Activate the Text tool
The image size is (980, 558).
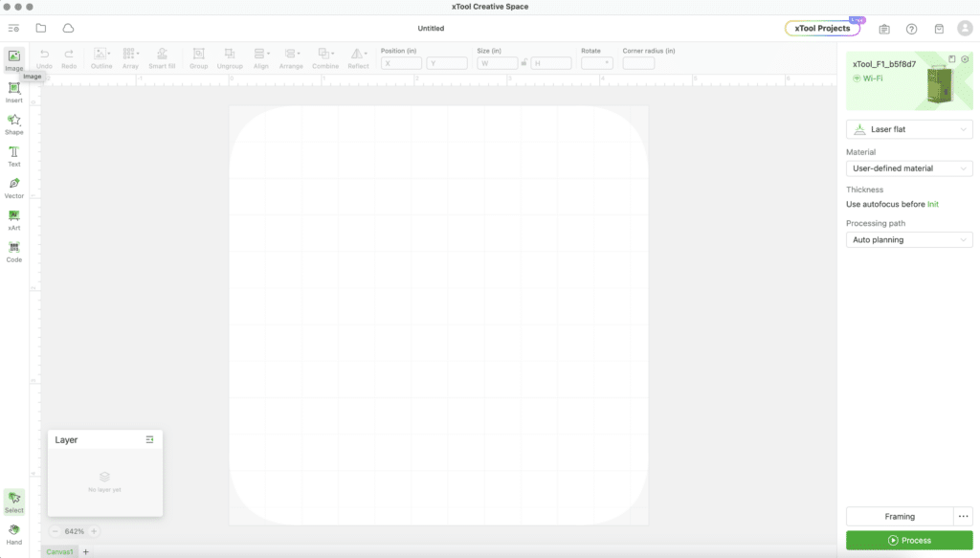click(13, 156)
